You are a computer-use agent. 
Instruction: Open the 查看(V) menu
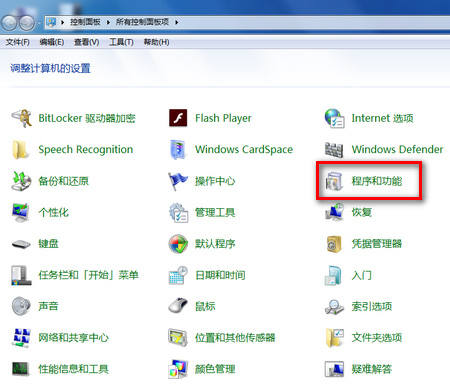pos(87,42)
